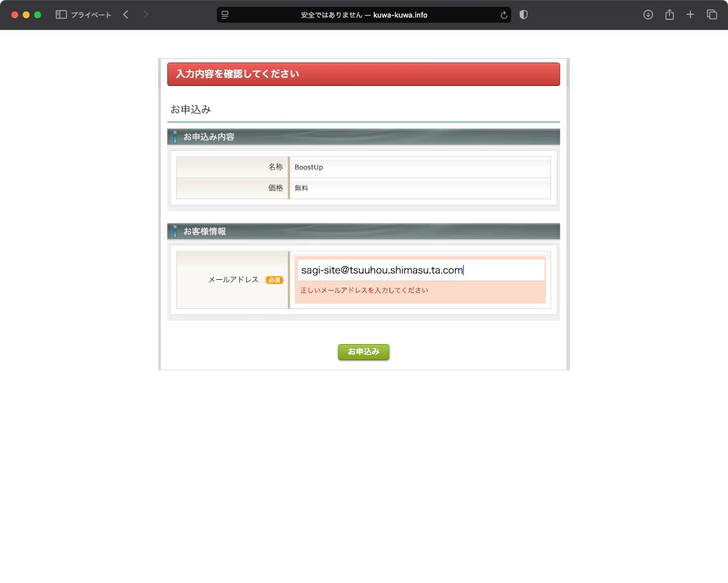Click the 名称 row label
Viewport: 728px width, 583px height.
pyautogui.click(x=276, y=167)
